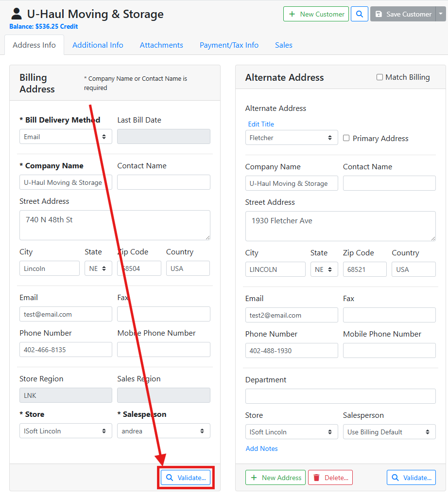Open the Bill Delivery Method dropdown

click(x=66, y=137)
